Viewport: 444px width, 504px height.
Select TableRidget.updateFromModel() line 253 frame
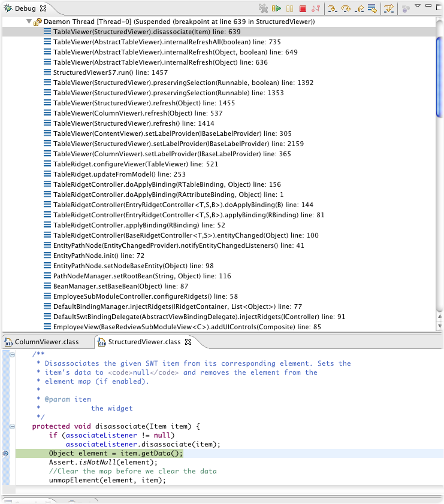pos(119,174)
